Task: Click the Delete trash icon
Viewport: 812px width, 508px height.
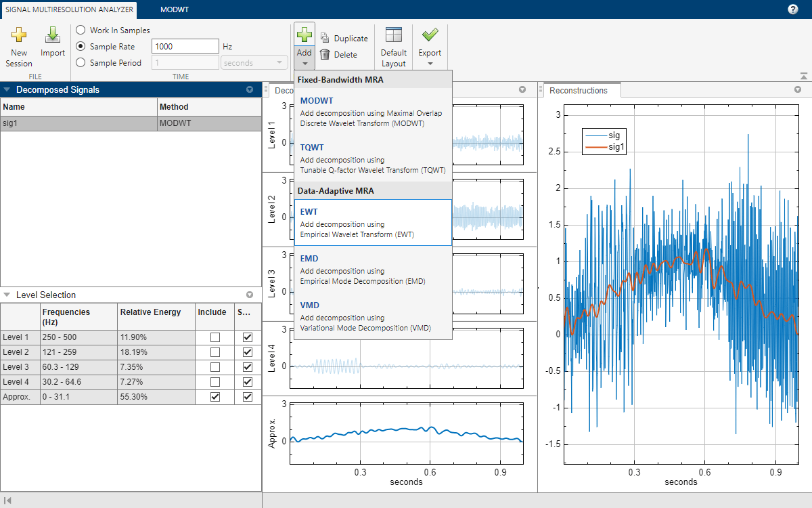Action: 325,55
